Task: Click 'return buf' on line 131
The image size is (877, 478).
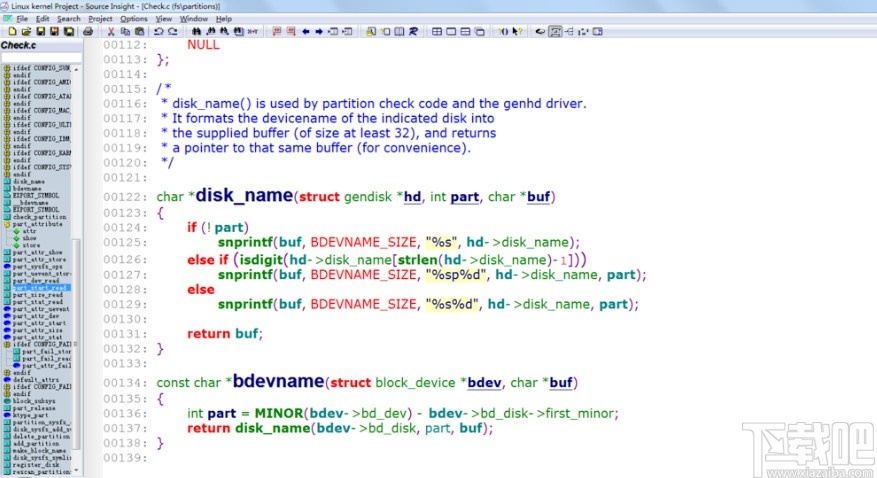Action: click(223, 334)
